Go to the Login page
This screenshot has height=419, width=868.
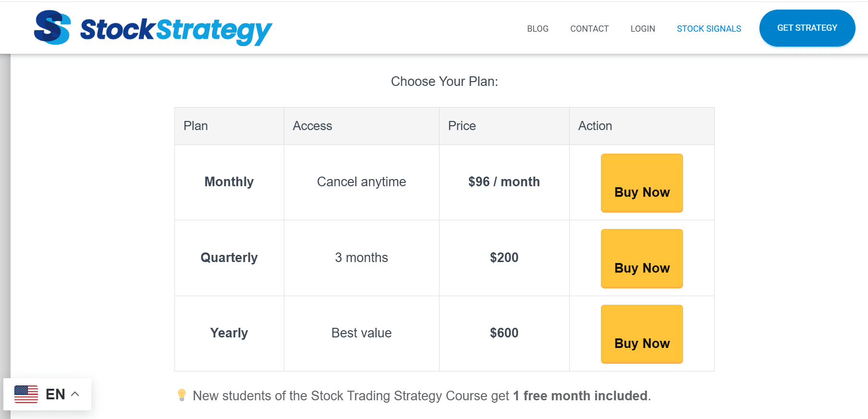(643, 29)
